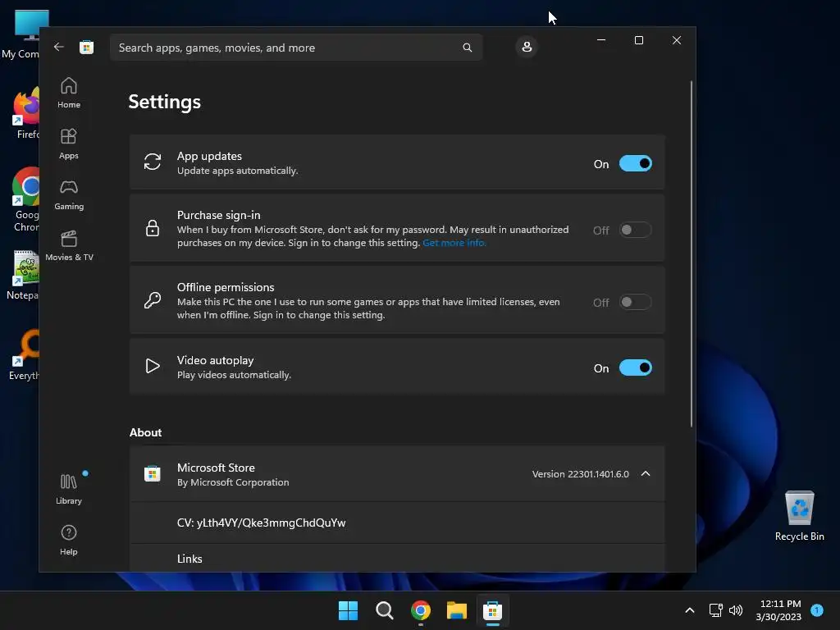This screenshot has width=840, height=630.
Task: Open Movies & TV section
Action: [x=69, y=245]
